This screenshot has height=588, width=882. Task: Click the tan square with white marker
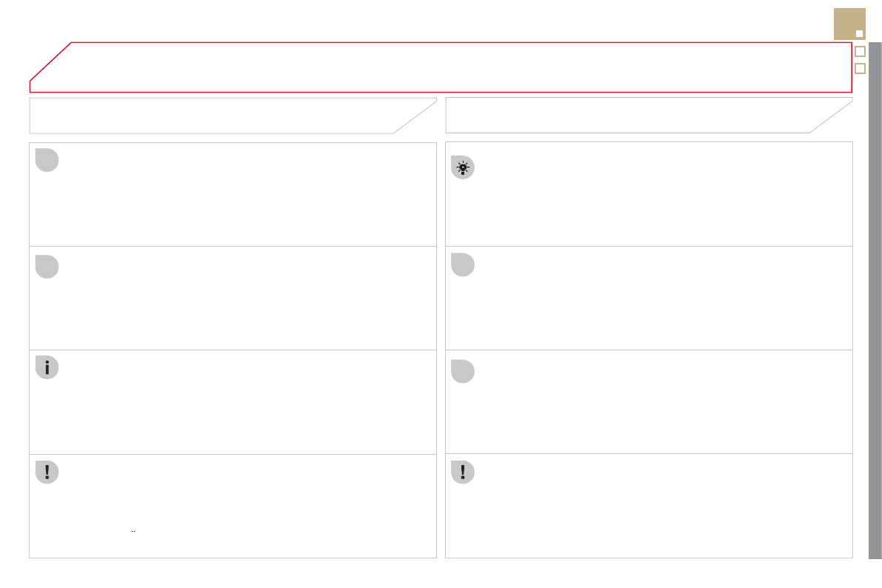(x=849, y=24)
